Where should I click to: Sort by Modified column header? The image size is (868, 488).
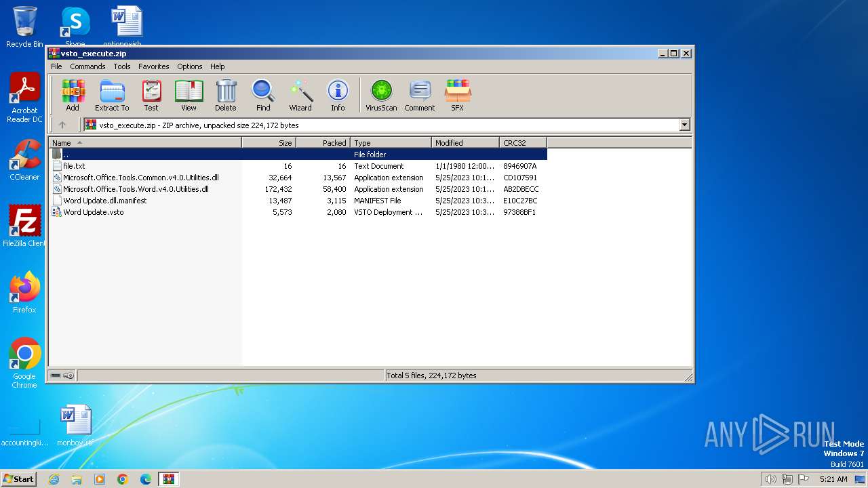click(x=466, y=142)
